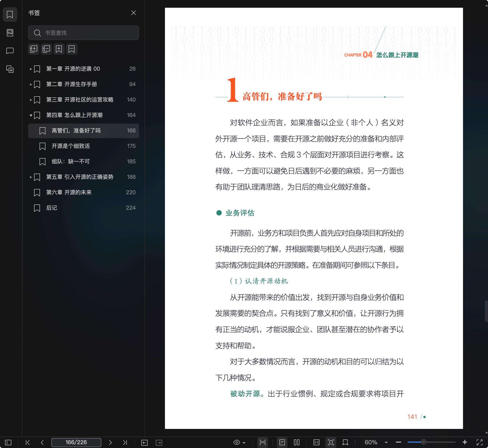Toggle fit width zoom

click(346, 442)
